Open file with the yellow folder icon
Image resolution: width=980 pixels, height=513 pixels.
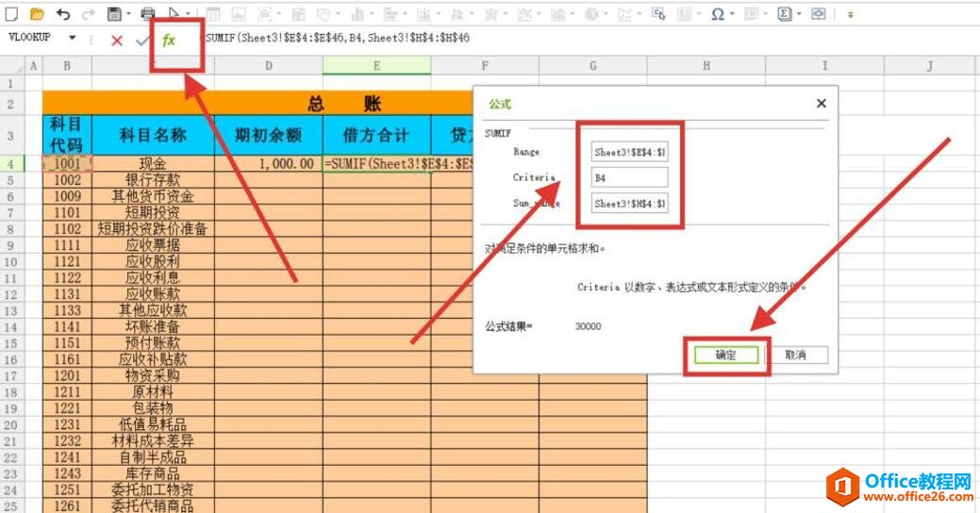pos(37,13)
